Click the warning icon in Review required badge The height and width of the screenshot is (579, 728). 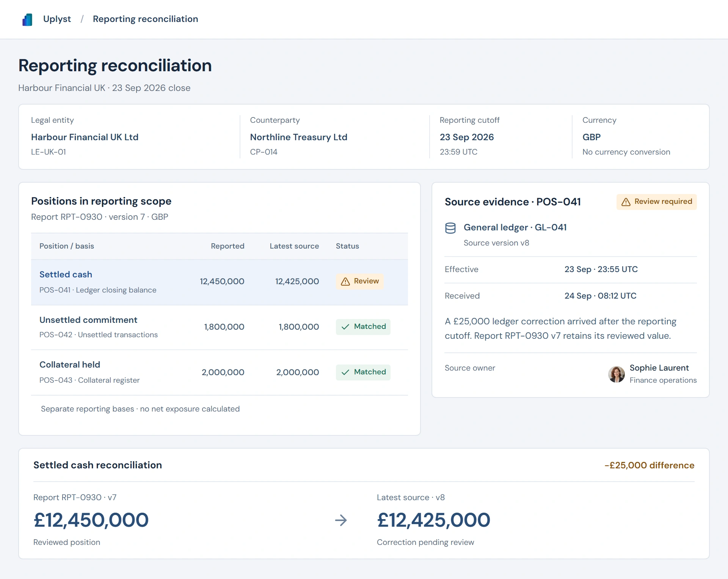(x=626, y=202)
